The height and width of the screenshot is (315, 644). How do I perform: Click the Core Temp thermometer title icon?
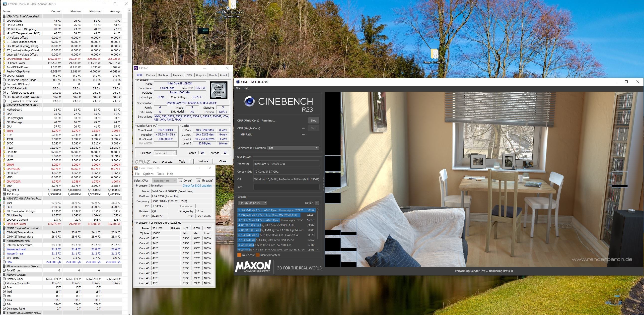point(136,168)
